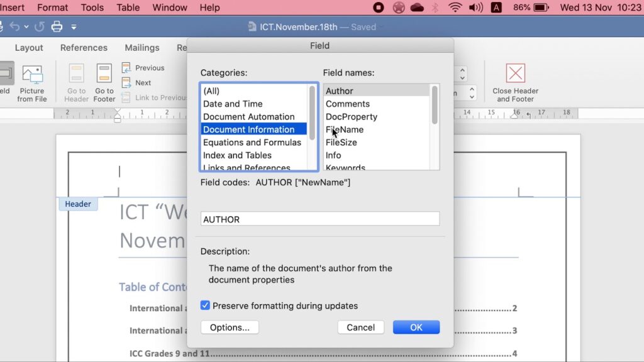Image resolution: width=644 pixels, height=362 pixels.
Task: Click the Undo arrow icon
Action: (14, 27)
